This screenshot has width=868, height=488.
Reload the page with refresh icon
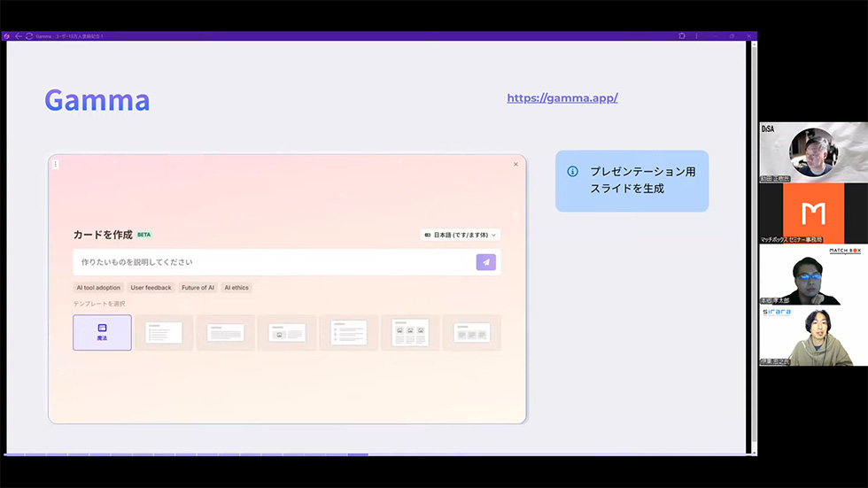pos(29,36)
